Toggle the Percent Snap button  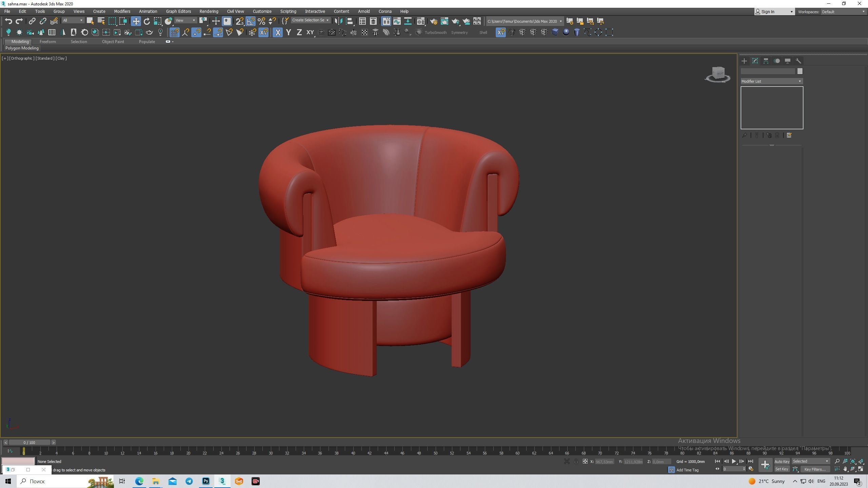(x=261, y=21)
